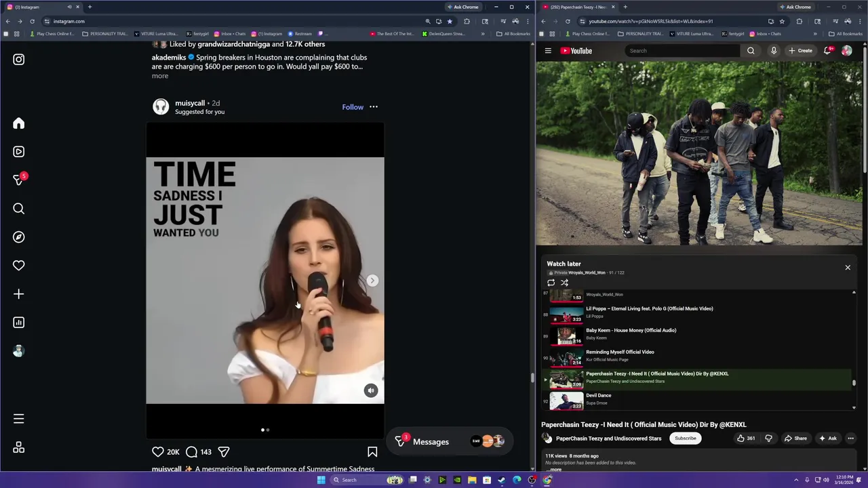Open Instagram Search from sidebar
The height and width of the screenshot is (488, 868).
click(18, 209)
